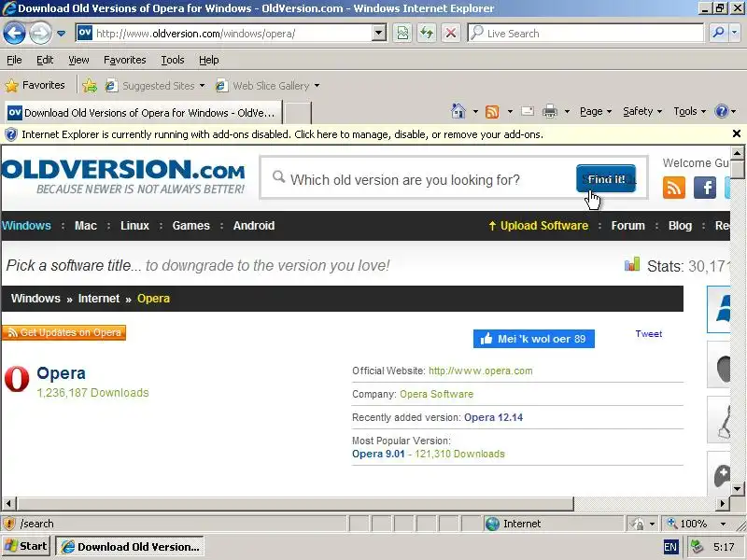
Task: Open the Opera 12.14 version link
Action: 493,417
